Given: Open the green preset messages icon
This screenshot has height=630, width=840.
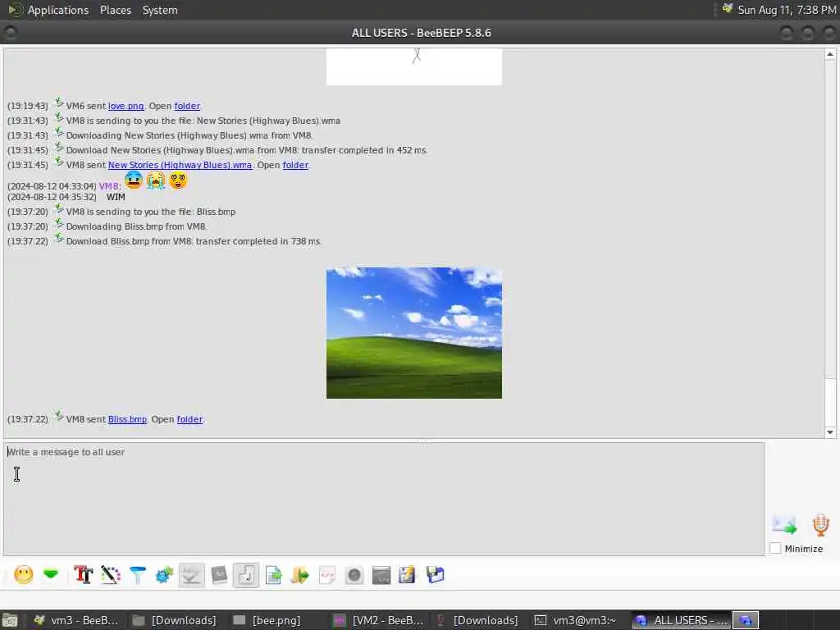Looking at the screenshot, I should pyautogui.click(x=51, y=575).
